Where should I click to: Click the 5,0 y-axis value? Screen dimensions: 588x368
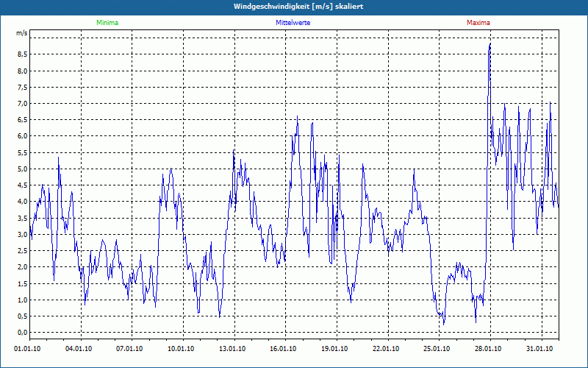(22, 169)
